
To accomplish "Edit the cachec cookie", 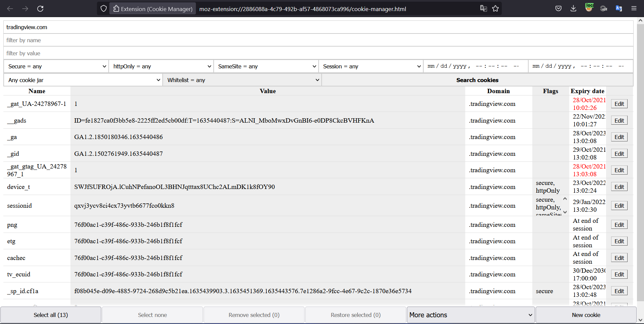I will 619,258.
